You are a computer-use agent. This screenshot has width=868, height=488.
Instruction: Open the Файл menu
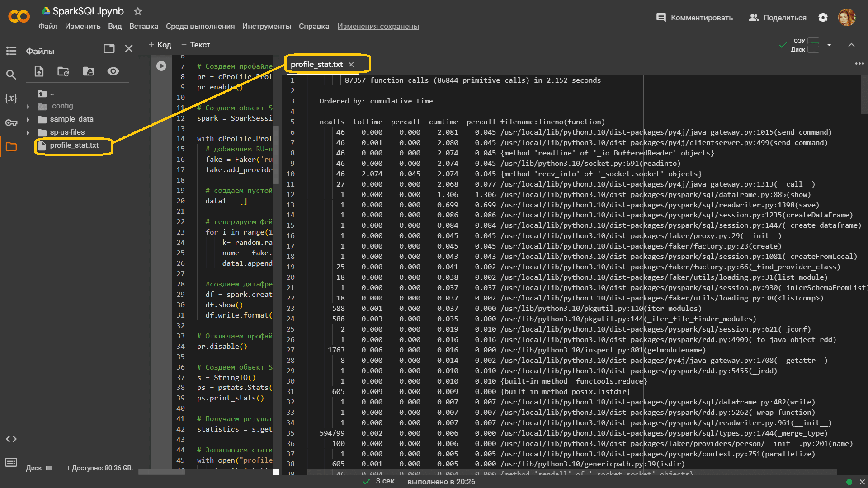(48, 26)
